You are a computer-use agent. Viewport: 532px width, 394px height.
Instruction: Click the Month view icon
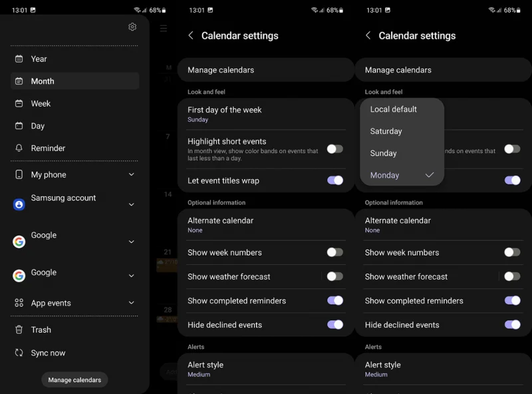19,81
